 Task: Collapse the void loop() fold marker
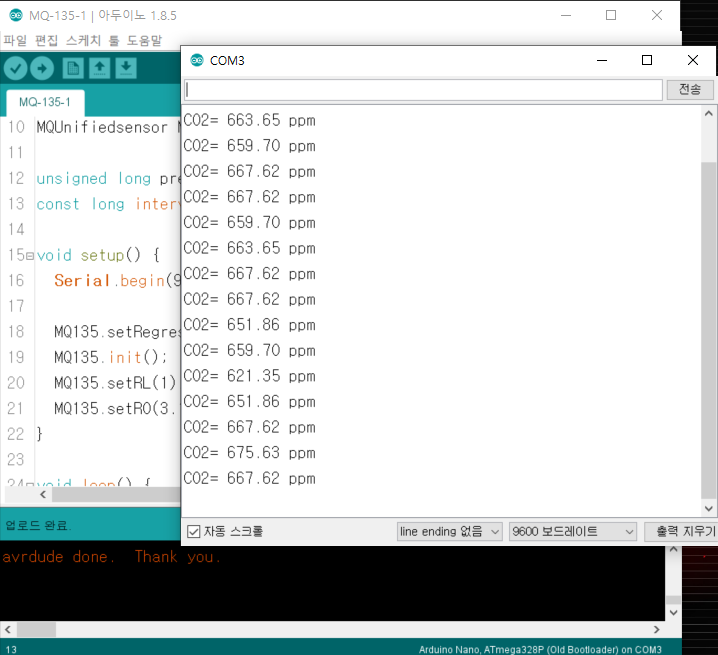point(30,484)
